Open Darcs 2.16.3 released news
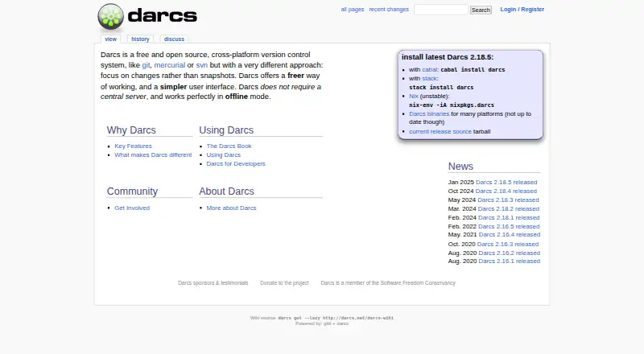This screenshot has height=354, width=644. 508,245
